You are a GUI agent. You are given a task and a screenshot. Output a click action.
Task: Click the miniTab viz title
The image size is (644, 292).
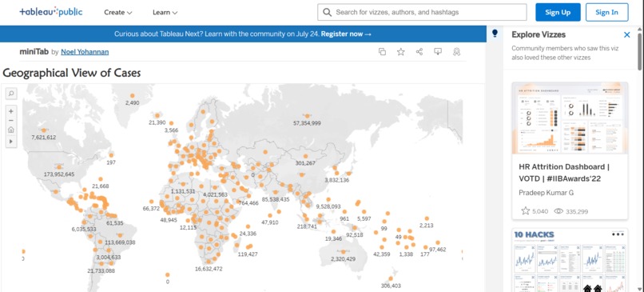click(34, 52)
